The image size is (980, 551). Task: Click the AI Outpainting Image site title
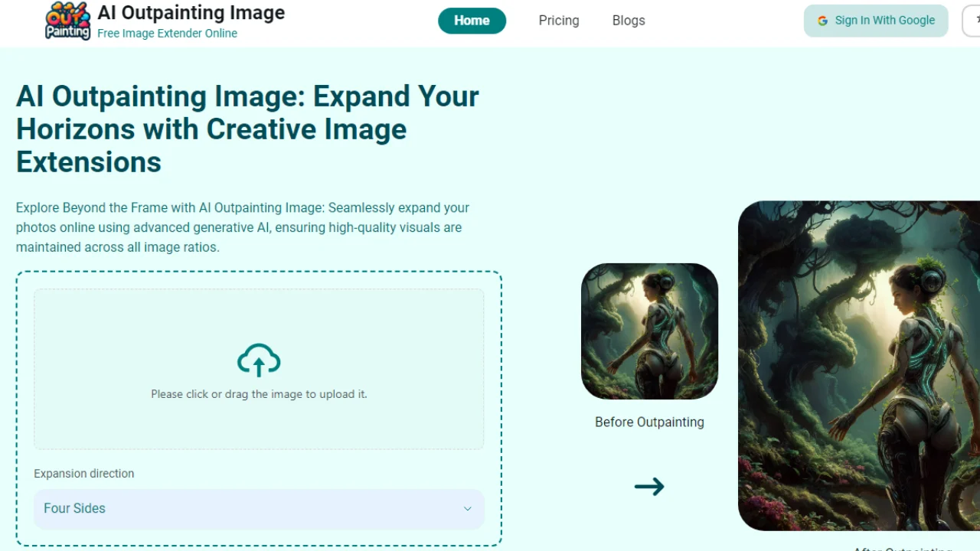[x=191, y=12]
